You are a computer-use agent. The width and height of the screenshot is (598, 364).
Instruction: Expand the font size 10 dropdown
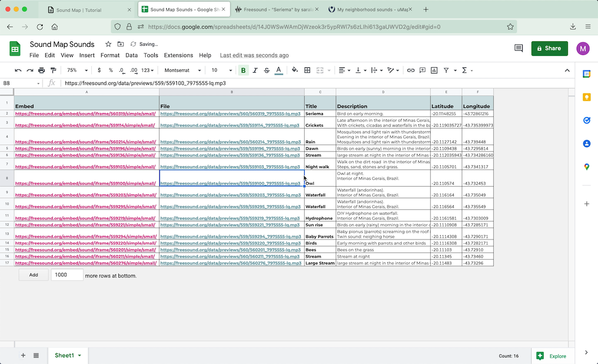coord(222,71)
